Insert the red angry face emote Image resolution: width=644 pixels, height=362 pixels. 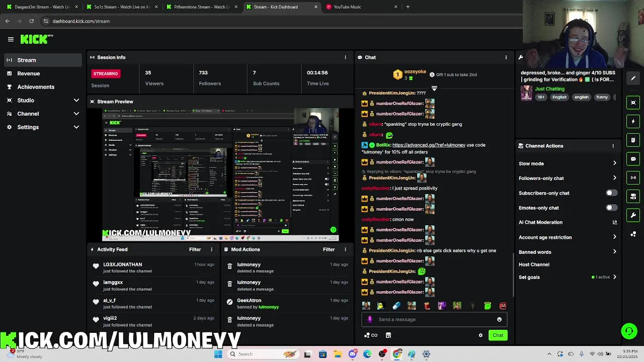tap(503, 306)
